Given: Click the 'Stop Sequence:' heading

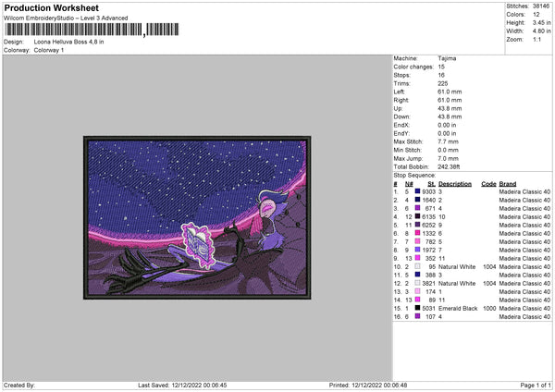Looking at the screenshot, I should pos(414,175).
